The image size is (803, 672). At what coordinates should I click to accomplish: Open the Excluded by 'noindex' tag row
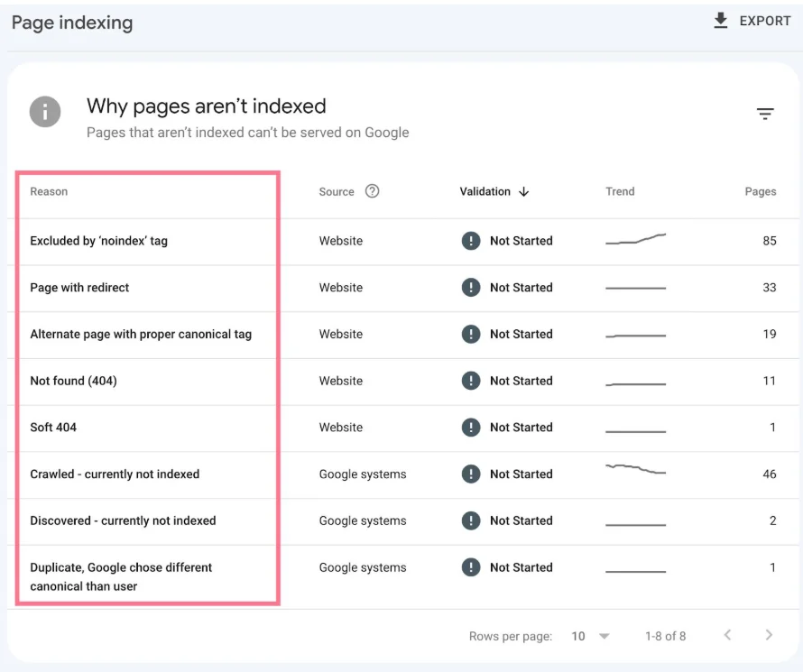(403, 242)
